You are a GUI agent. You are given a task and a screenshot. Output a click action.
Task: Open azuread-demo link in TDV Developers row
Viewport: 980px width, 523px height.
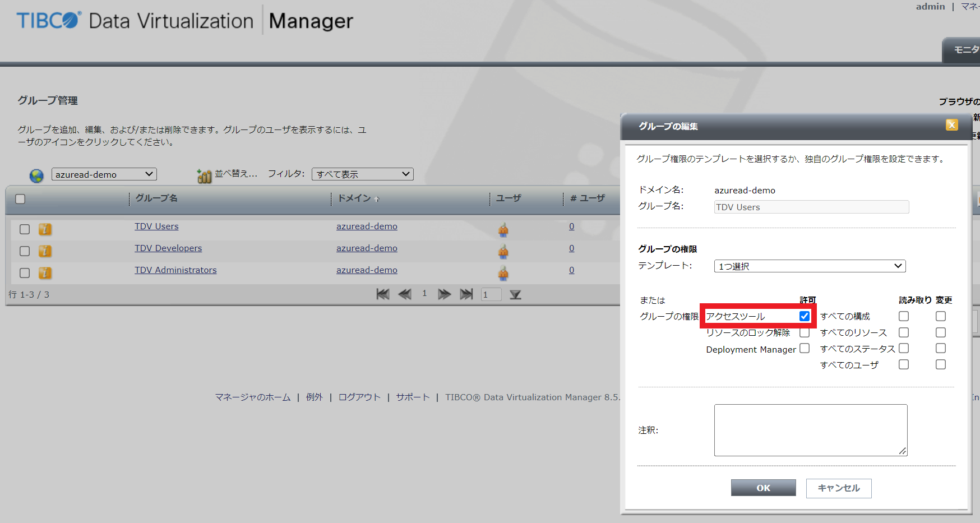(367, 248)
